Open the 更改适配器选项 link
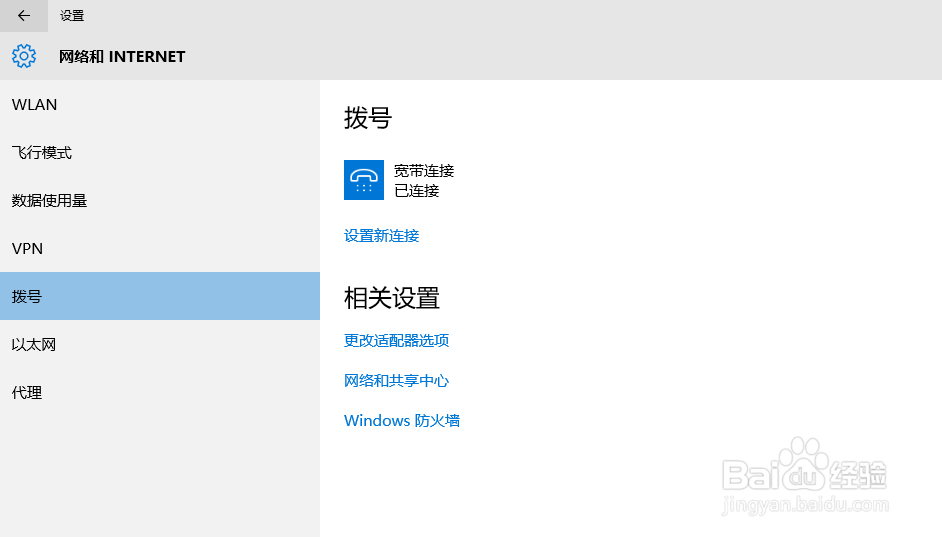This screenshot has height=537, width=942. tap(397, 341)
